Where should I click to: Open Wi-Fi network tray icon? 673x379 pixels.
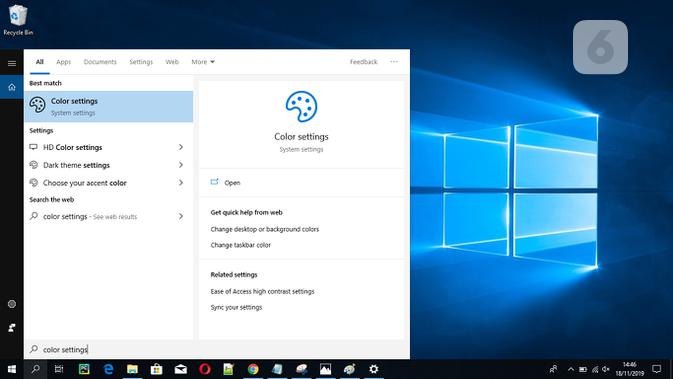click(595, 369)
